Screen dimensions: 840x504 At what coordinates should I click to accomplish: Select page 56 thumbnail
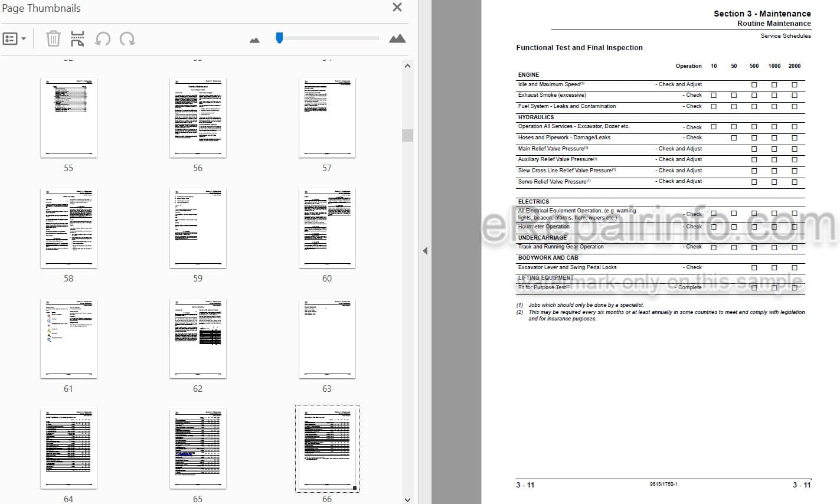click(198, 118)
